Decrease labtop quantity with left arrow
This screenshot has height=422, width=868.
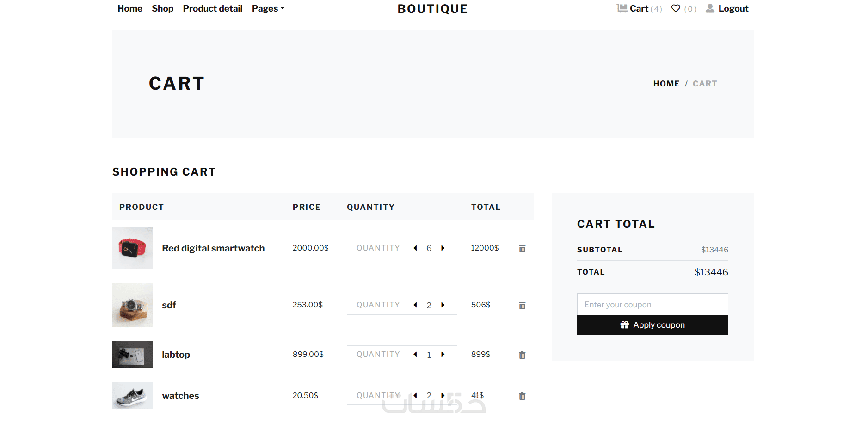[x=415, y=355]
